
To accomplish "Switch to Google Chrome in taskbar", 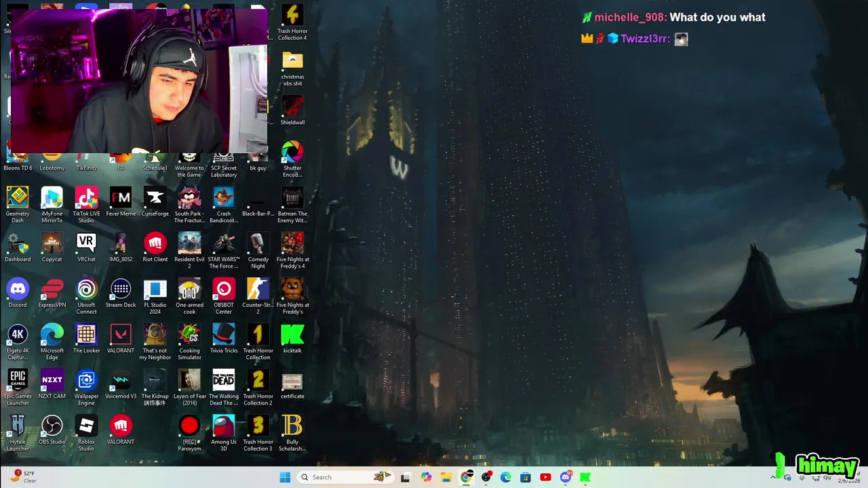I will (x=466, y=477).
